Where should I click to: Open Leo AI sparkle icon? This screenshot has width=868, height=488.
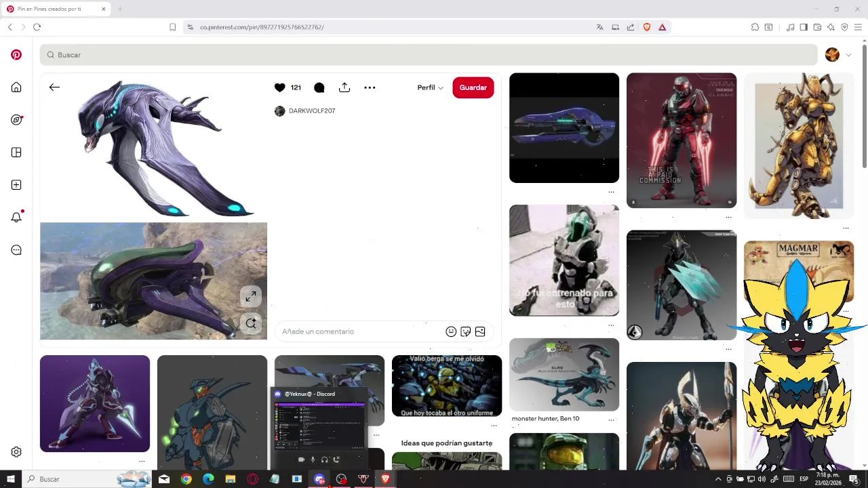pos(831,27)
